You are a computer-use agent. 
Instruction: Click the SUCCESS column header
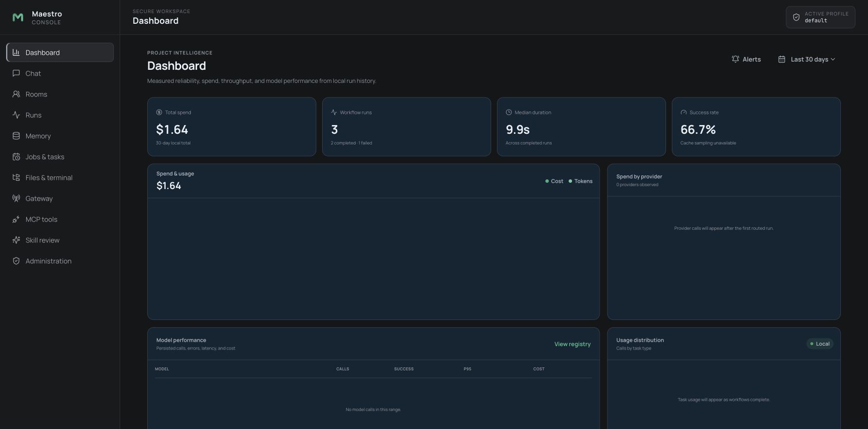pos(403,369)
